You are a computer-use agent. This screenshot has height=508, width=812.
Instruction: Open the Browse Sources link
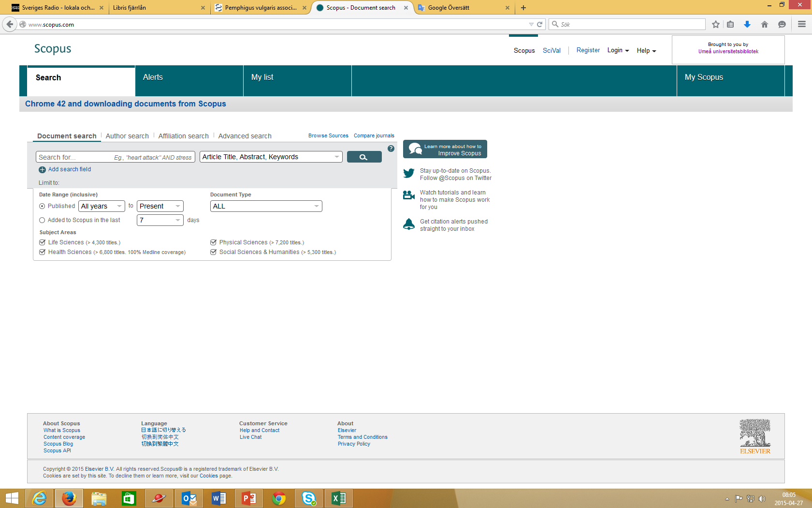(x=328, y=135)
